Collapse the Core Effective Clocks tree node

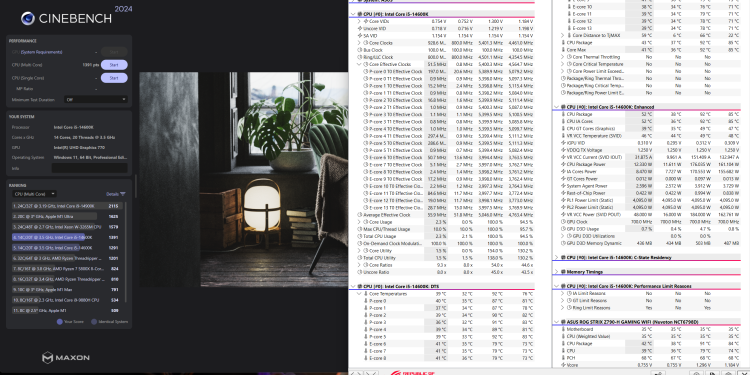point(359,64)
